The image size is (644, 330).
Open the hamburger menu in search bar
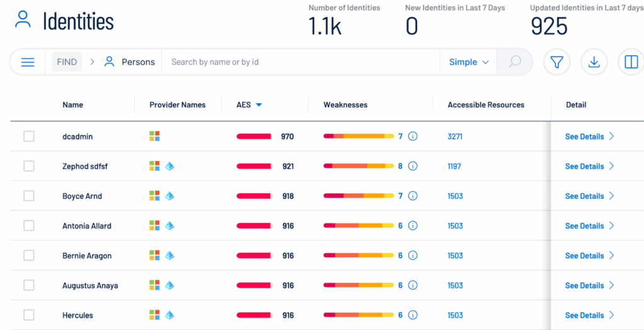tap(28, 62)
